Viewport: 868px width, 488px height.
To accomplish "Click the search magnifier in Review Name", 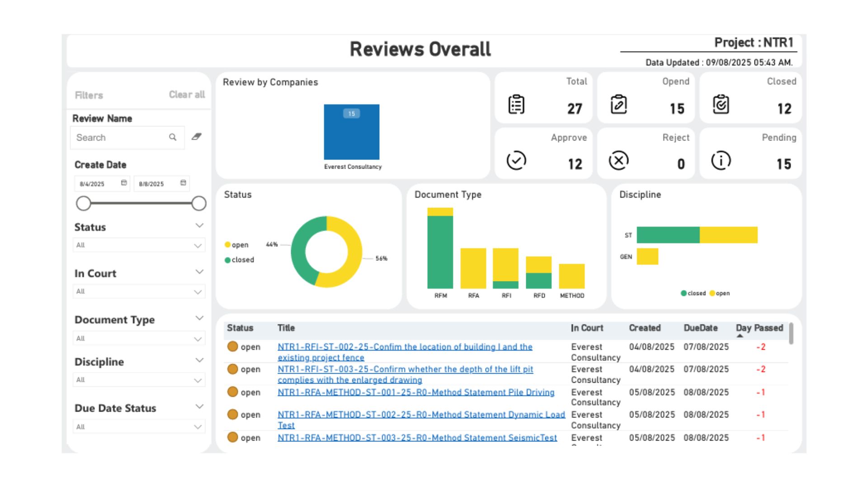I will coord(173,137).
